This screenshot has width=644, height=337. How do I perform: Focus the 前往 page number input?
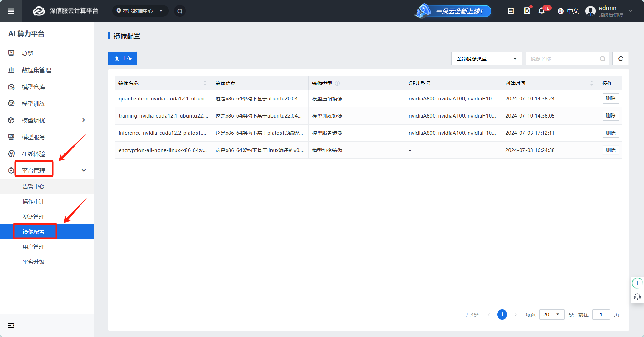point(601,314)
